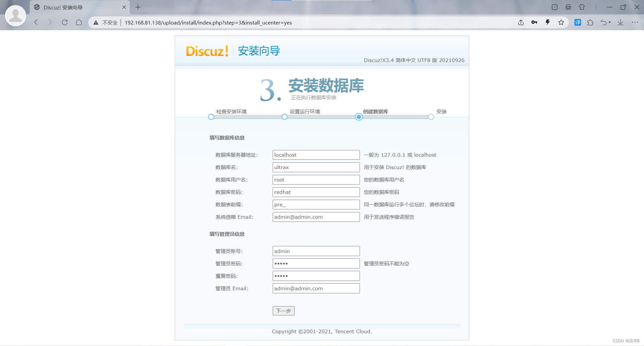This screenshot has width=644, height=346.
Task: Click the 填写数据库信息 section heading
Action: (x=227, y=138)
